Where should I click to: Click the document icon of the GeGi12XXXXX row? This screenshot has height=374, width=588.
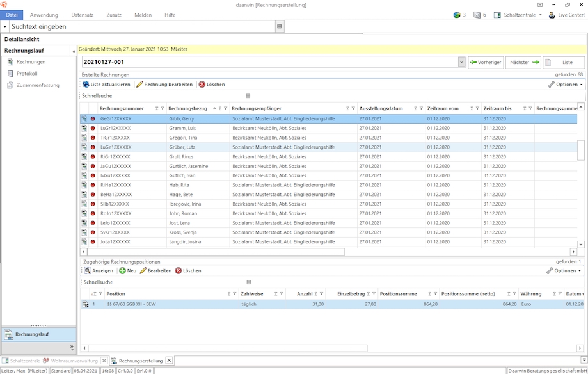[84, 118]
